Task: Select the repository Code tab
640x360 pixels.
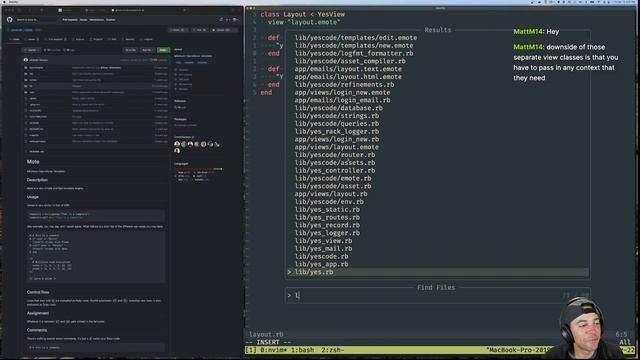Action: click(x=15, y=39)
